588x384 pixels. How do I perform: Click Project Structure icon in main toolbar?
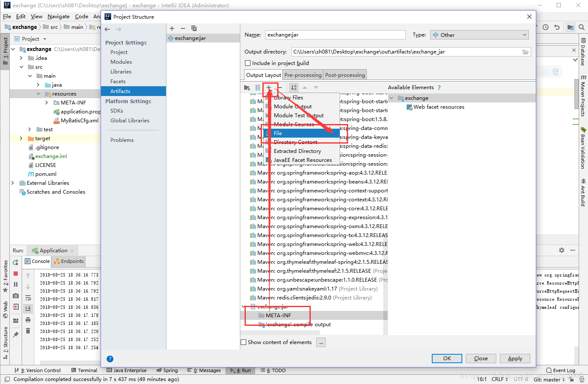pyautogui.click(x=571, y=27)
